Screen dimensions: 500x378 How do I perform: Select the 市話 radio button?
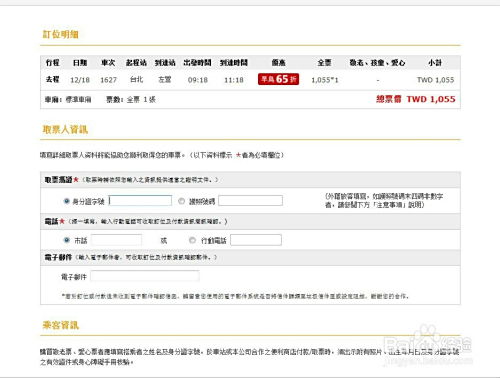(67, 240)
